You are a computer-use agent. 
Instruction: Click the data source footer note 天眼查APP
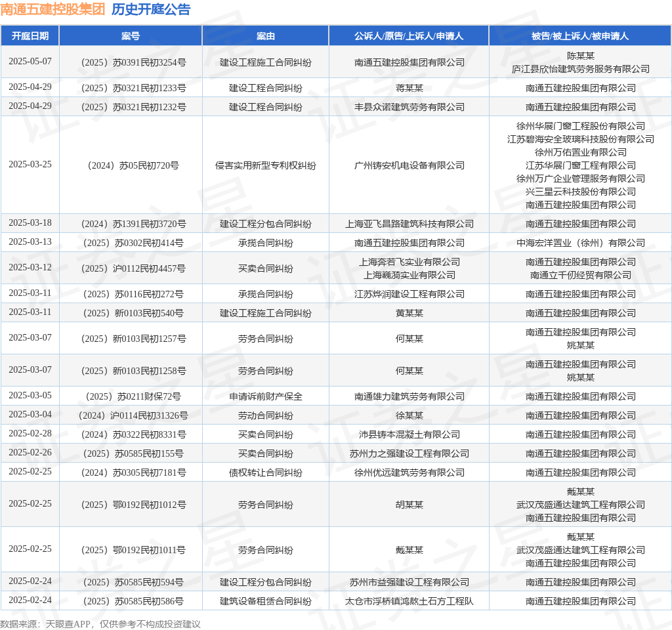point(68,624)
